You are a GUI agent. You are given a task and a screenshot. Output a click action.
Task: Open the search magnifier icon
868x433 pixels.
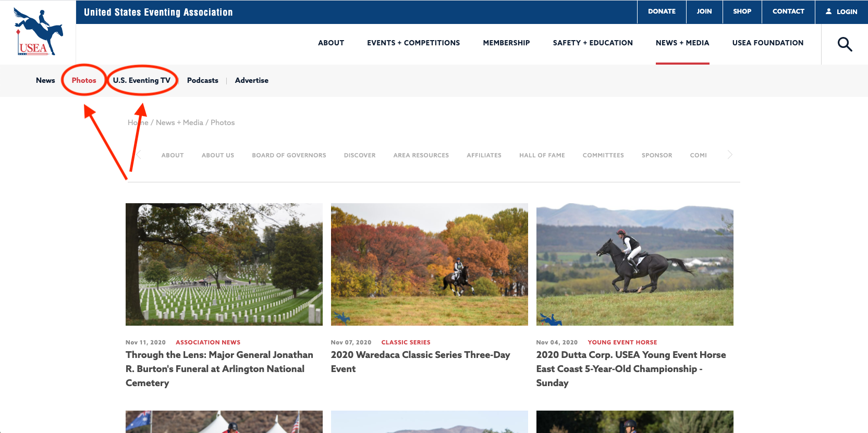coord(845,44)
